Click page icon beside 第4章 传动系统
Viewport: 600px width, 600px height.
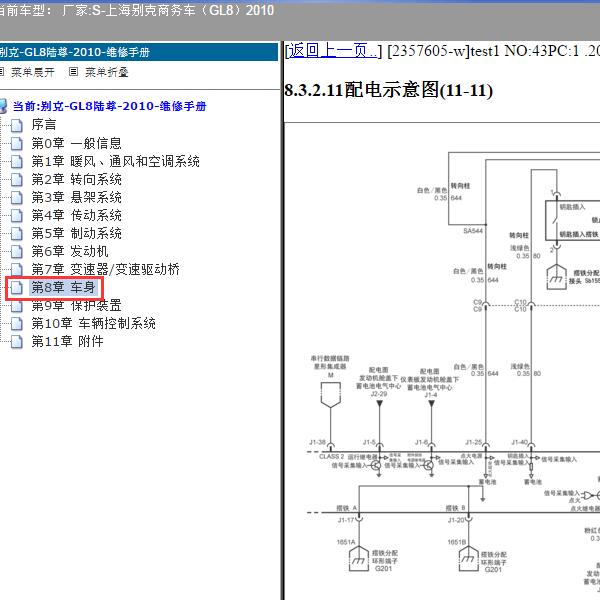pos(16,215)
